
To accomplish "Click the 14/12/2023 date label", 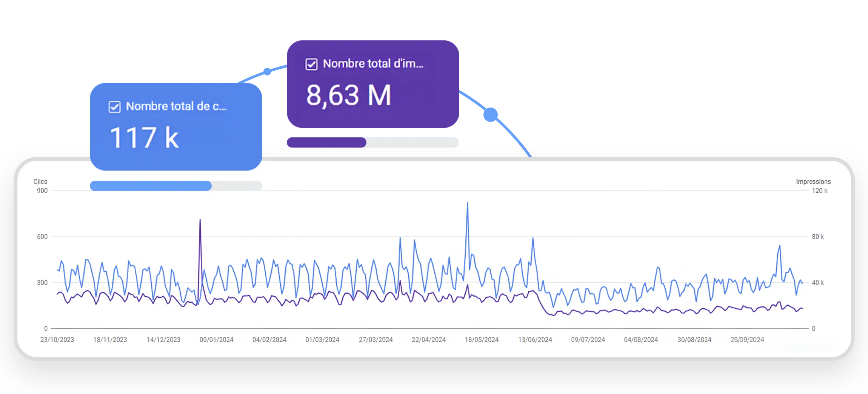I will point(163,340).
